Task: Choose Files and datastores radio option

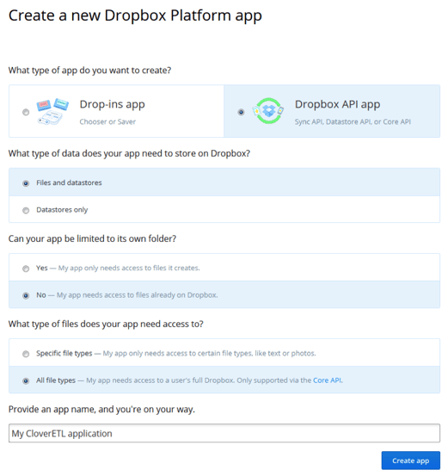Action: pyautogui.click(x=26, y=183)
